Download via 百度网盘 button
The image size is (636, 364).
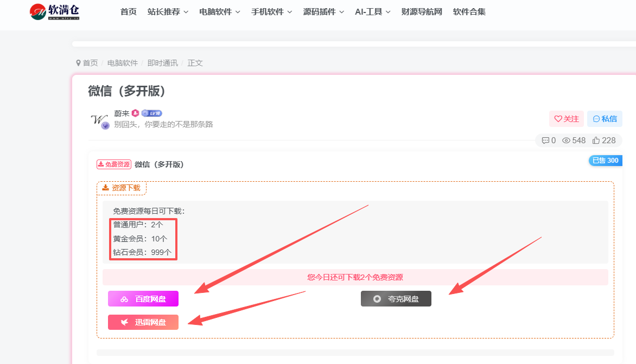pos(143,299)
